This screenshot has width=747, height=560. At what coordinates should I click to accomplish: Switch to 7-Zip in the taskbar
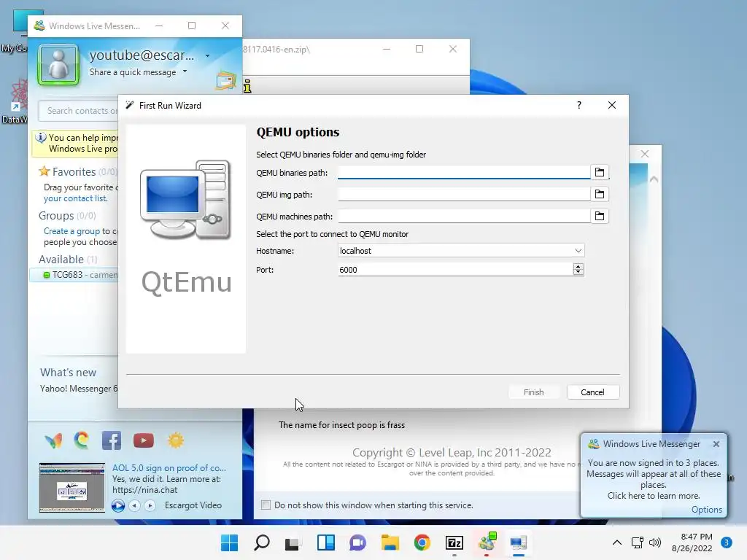454,542
